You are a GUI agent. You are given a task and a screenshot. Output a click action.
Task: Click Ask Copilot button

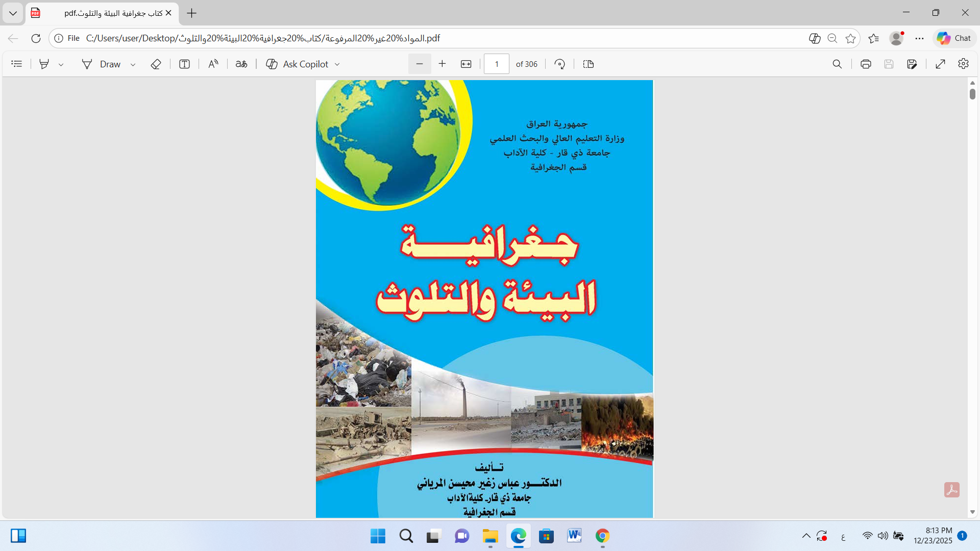pyautogui.click(x=297, y=64)
